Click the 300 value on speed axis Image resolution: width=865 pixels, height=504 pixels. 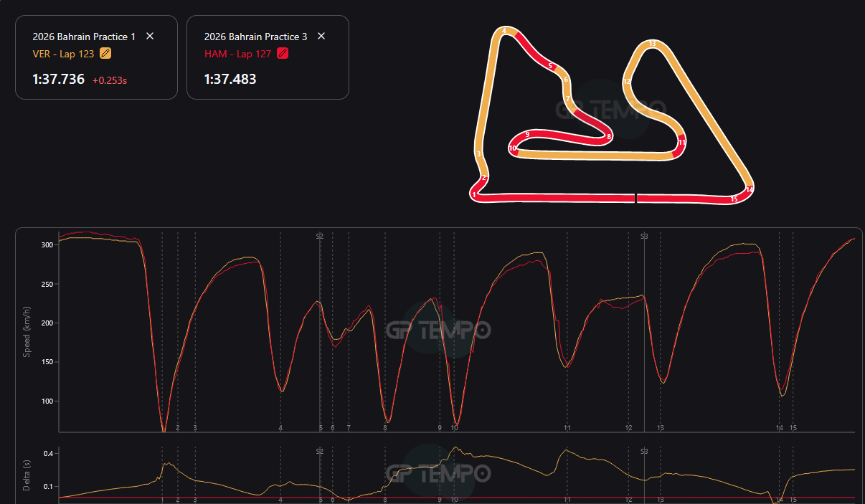pos(48,245)
